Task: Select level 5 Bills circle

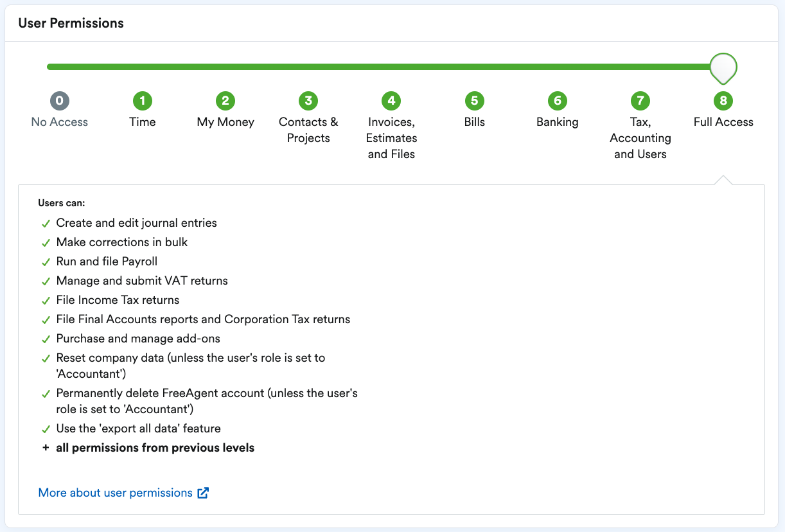Action: 474,101
